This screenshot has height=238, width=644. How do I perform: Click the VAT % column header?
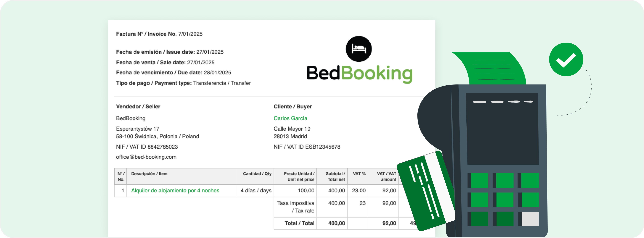click(359, 174)
